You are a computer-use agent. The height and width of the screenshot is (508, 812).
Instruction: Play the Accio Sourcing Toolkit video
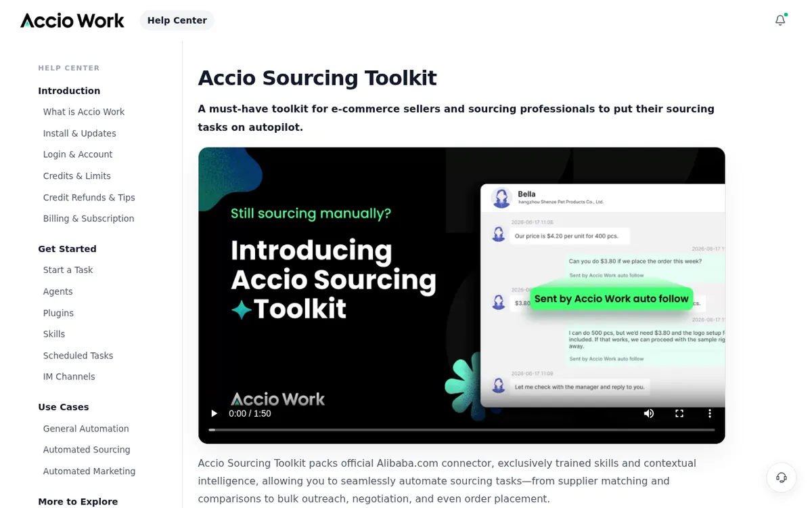[214, 413]
